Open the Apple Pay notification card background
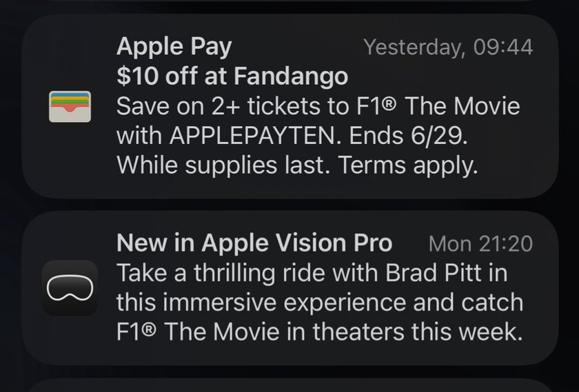 (x=290, y=106)
